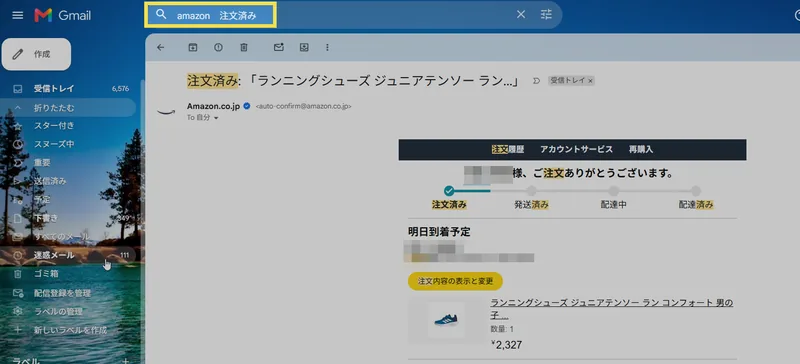Click the blue shoe product thumbnail
This screenshot has height=364, width=800.
pos(446,320)
